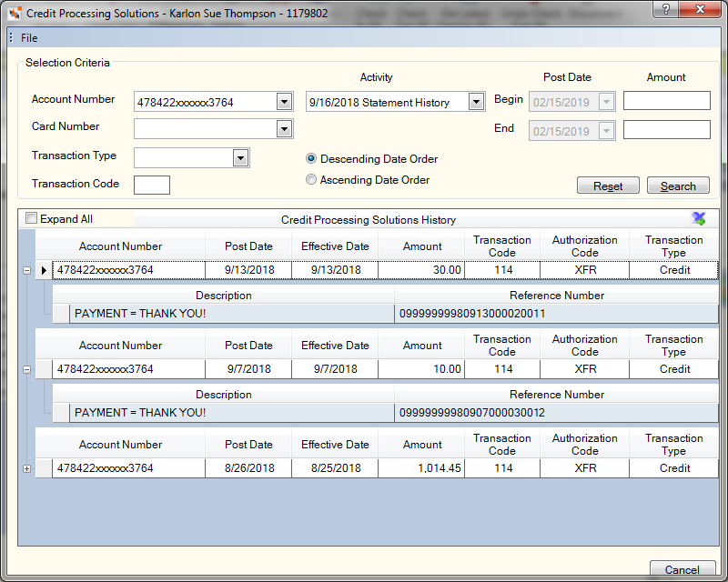Click reference number 0999999980907000030012

[x=556, y=413]
